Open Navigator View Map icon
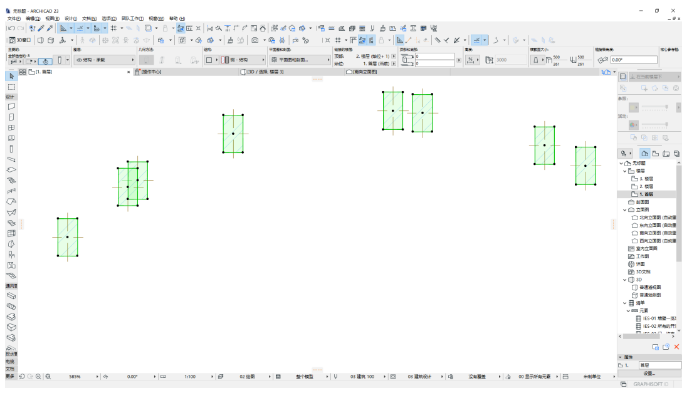Image resolution: width=686 pixels, height=393 pixels. [655, 154]
